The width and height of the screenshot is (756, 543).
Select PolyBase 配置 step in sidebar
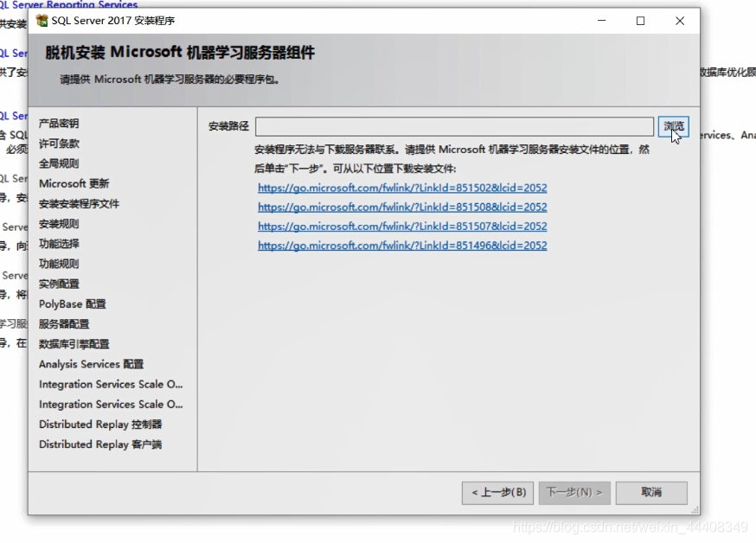(73, 304)
